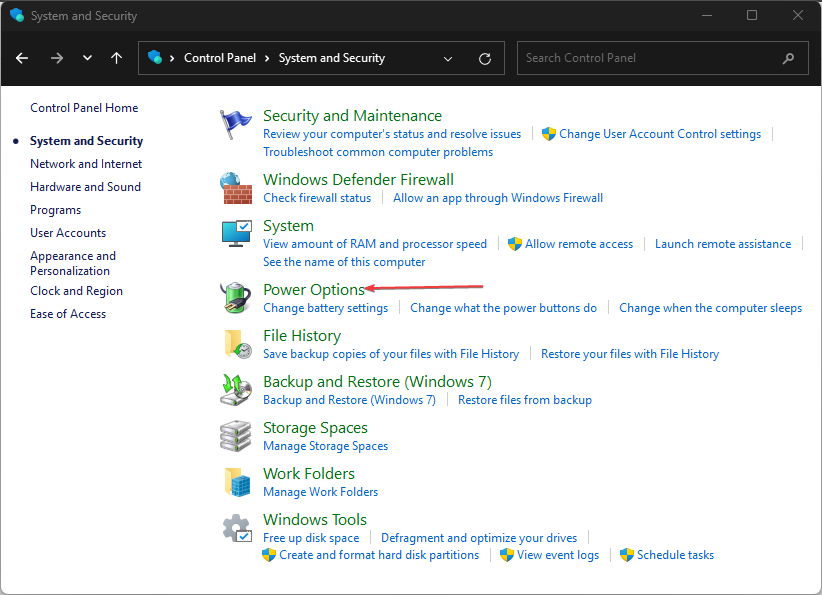Open the Power Options heading link
Image resolution: width=822 pixels, height=595 pixels.
coord(313,290)
